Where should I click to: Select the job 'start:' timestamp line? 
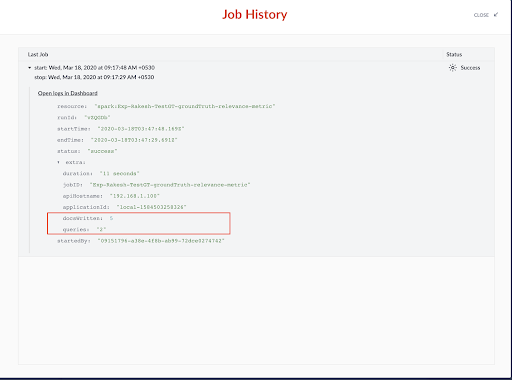click(94, 68)
